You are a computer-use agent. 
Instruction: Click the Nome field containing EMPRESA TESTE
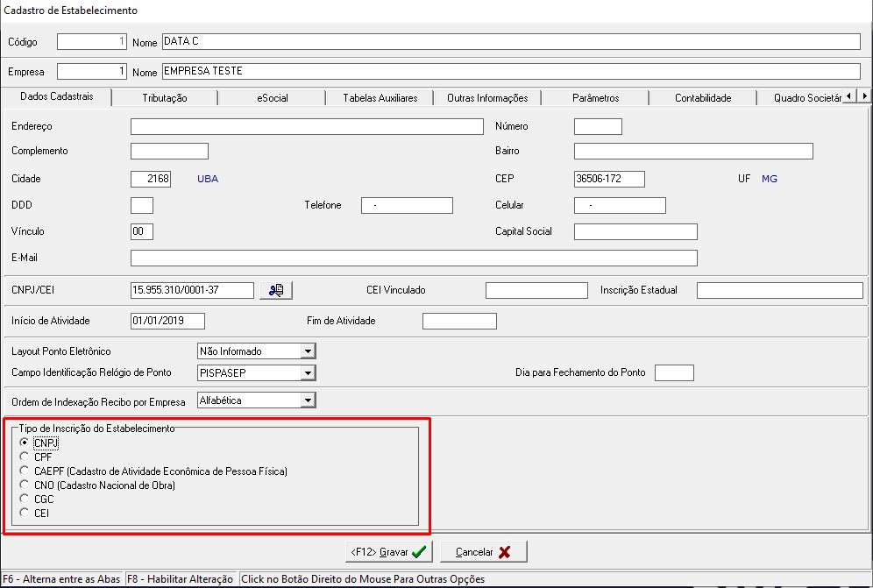tap(511, 71)
